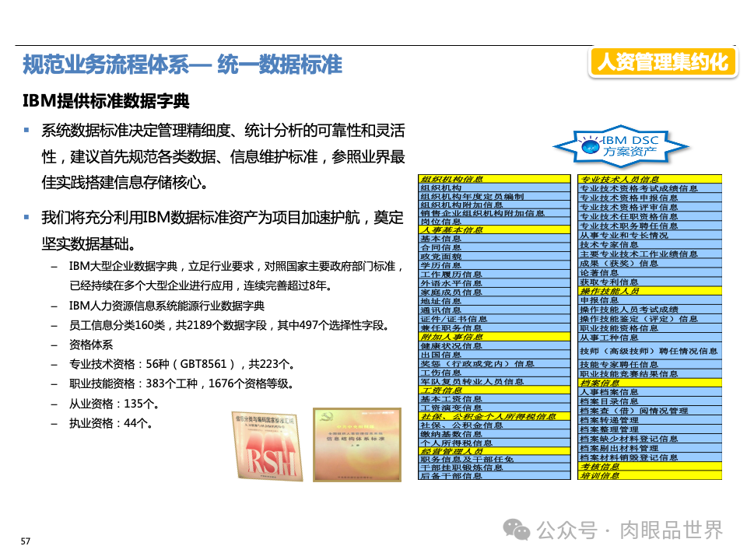747x560 pixels.
Task: Click the yellow header 组织机构信息
Action: (x=494, y=179)
